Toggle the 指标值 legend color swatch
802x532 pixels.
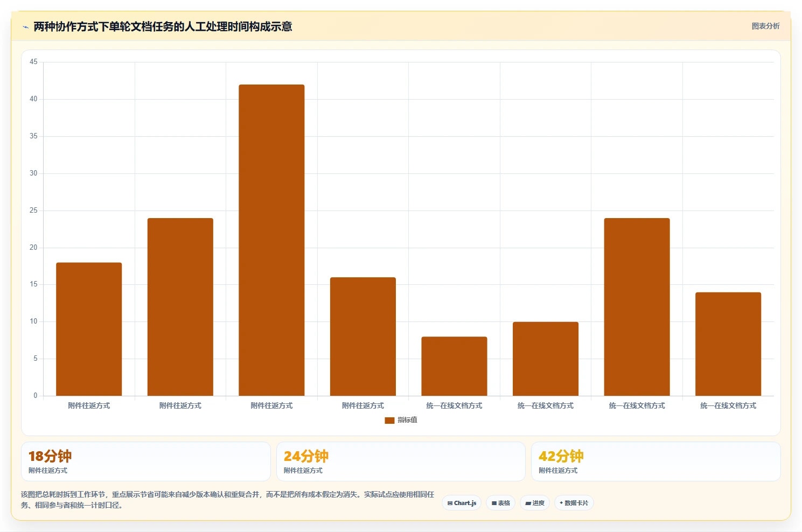click(389, 421)
